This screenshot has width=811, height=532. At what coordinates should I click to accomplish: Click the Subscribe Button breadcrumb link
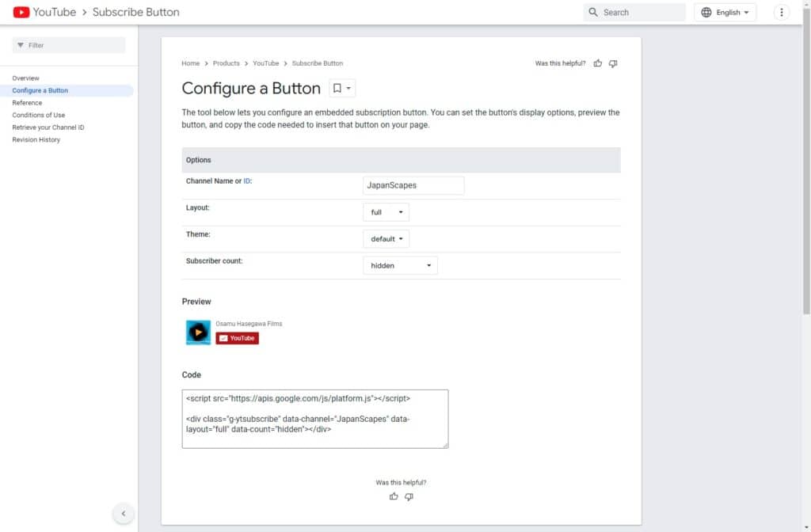click(317, 63)
